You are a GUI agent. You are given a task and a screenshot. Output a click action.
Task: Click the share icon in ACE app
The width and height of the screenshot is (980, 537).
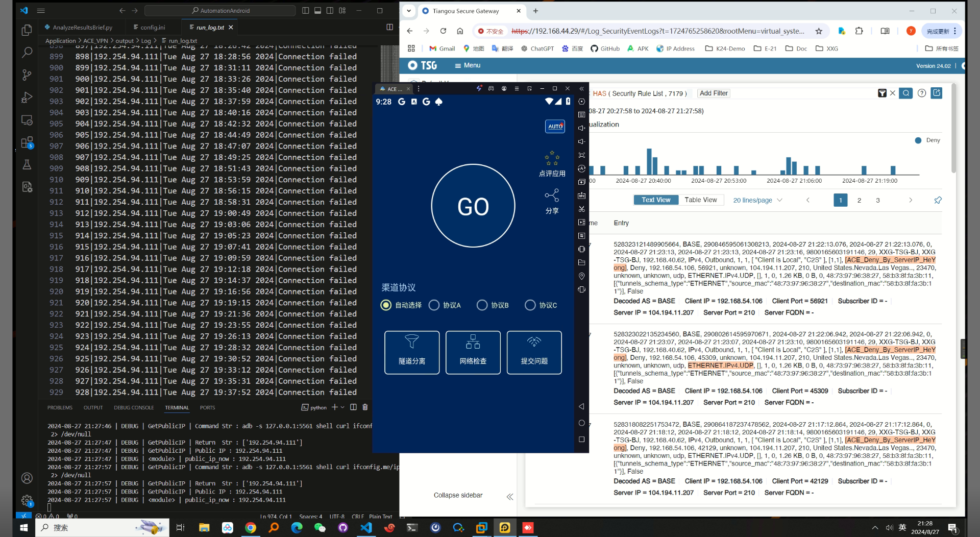click(552, 196)
